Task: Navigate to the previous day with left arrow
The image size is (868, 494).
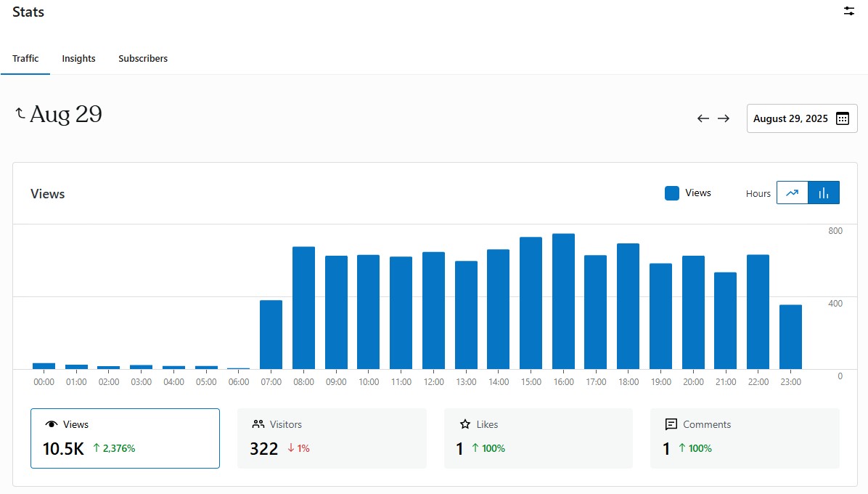Action: click(x=703, y=118)
